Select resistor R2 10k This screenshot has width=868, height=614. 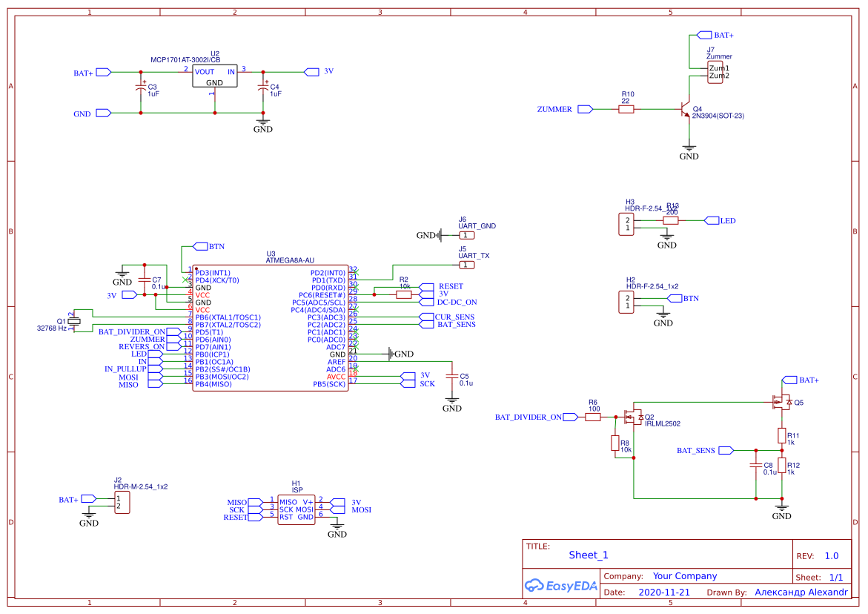point(402,294)
